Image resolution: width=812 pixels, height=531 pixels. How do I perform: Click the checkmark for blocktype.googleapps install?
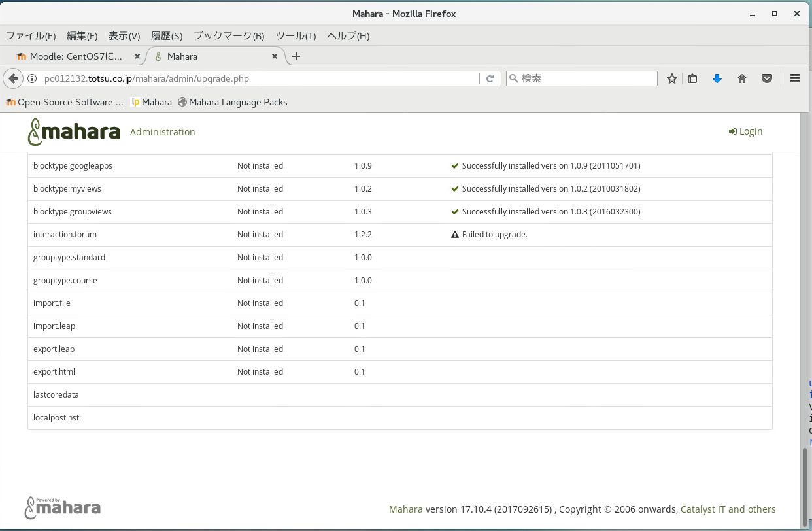pos(455,165)
